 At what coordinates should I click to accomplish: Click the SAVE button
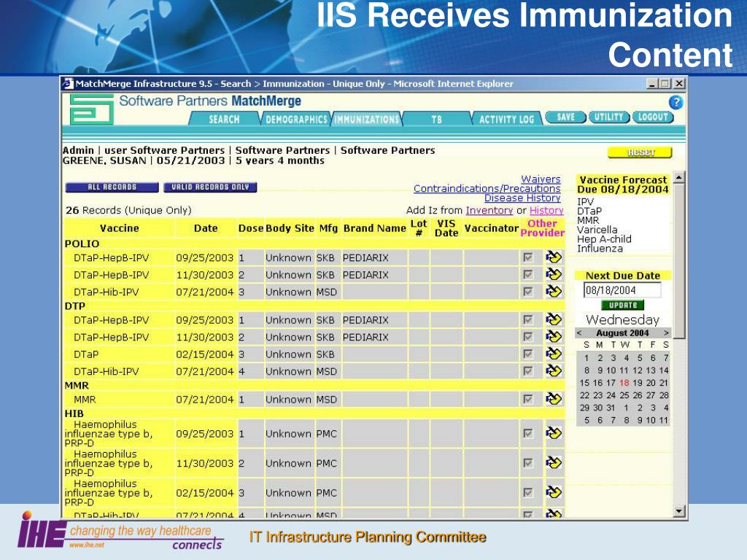pyautogui.click(x=565, y=117)
